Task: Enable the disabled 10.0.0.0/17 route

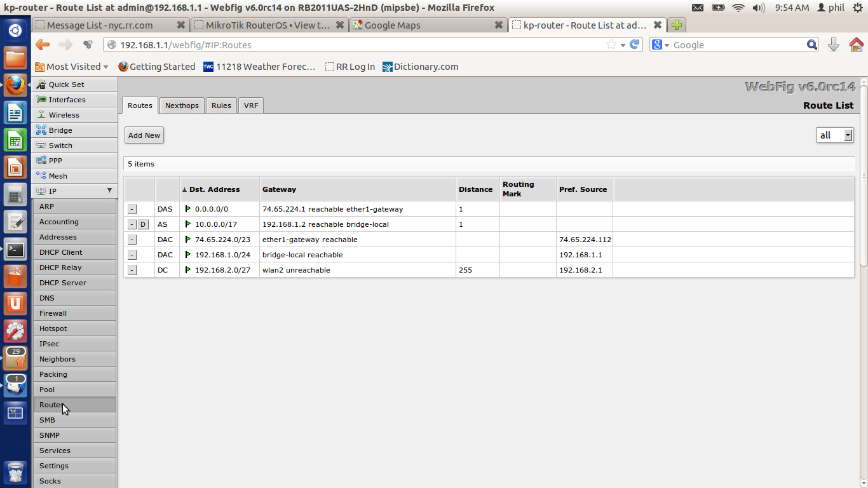Action: click(x=142, y=224)
